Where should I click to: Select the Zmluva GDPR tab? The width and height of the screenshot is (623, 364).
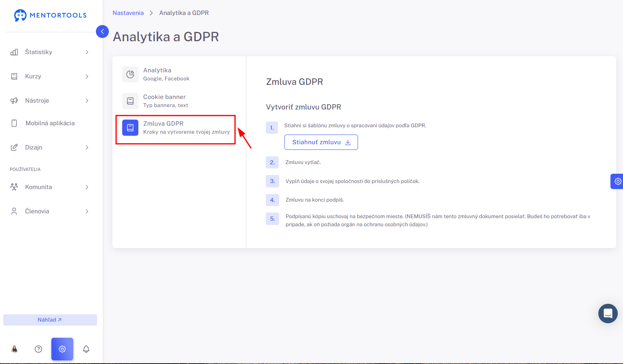[176, 128]
